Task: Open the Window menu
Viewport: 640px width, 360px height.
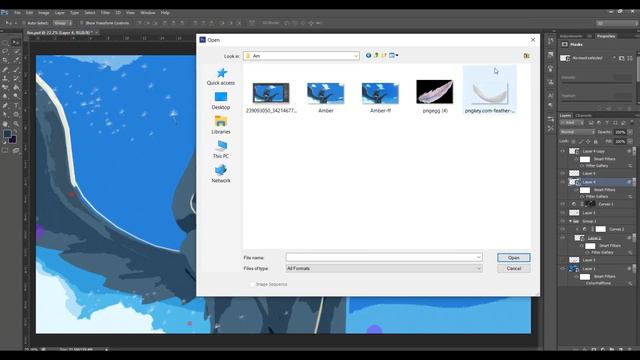Action: click(x=147, y=13)
